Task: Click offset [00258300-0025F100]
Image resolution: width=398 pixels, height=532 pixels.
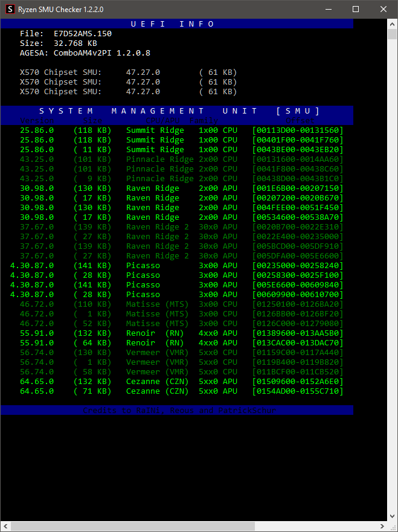Action: coord(298,275)
